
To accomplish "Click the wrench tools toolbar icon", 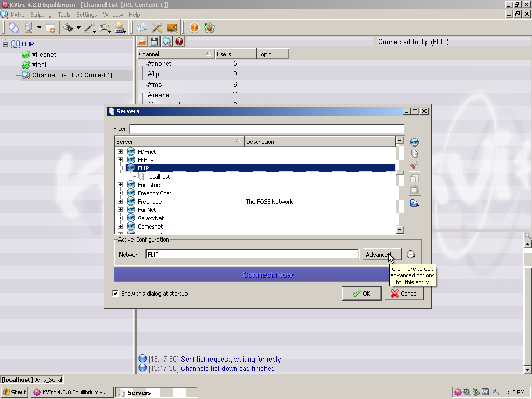I will pyautogui.click(x=90, y=28).
